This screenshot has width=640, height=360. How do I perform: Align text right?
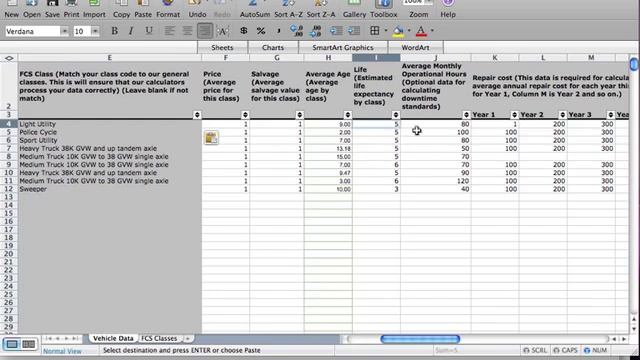point(204,31)
